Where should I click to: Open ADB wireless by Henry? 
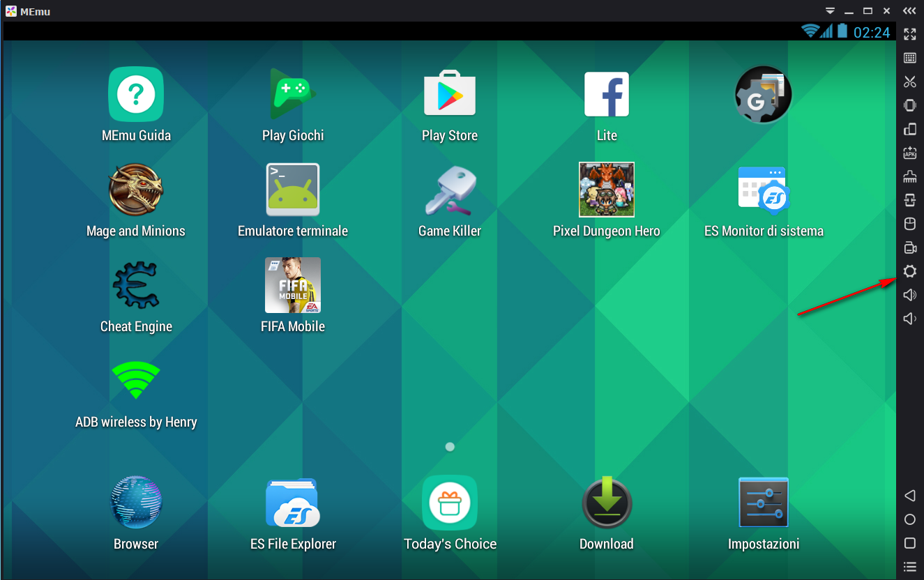(136, 380)
